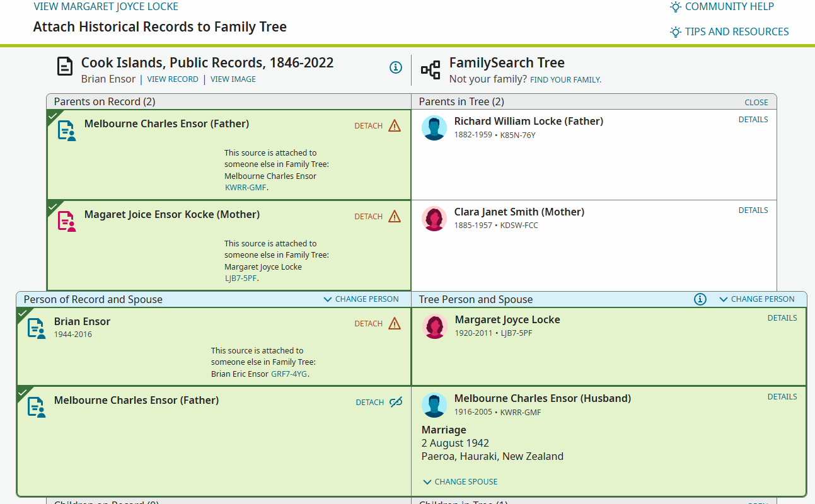Collapse the Parents in Tree section with Close
The image size is (815, 504).
coord(756,102)
